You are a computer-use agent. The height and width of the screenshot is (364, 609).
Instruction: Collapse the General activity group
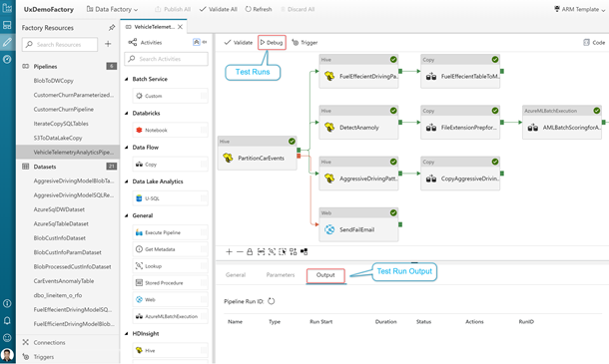pos(126,215)
